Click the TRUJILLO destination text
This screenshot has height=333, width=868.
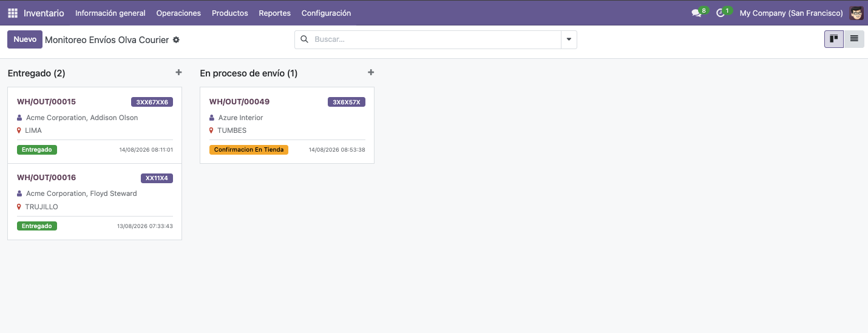coord(42,207)
